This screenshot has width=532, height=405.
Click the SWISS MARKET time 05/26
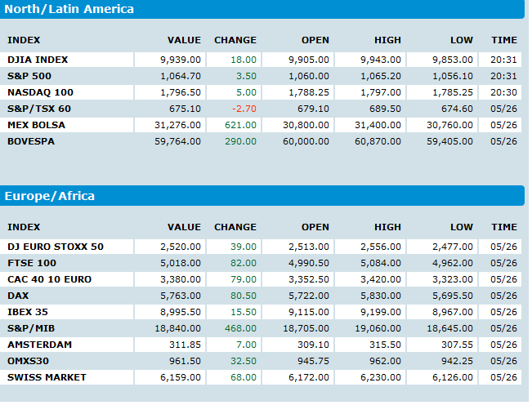[504, 377]
